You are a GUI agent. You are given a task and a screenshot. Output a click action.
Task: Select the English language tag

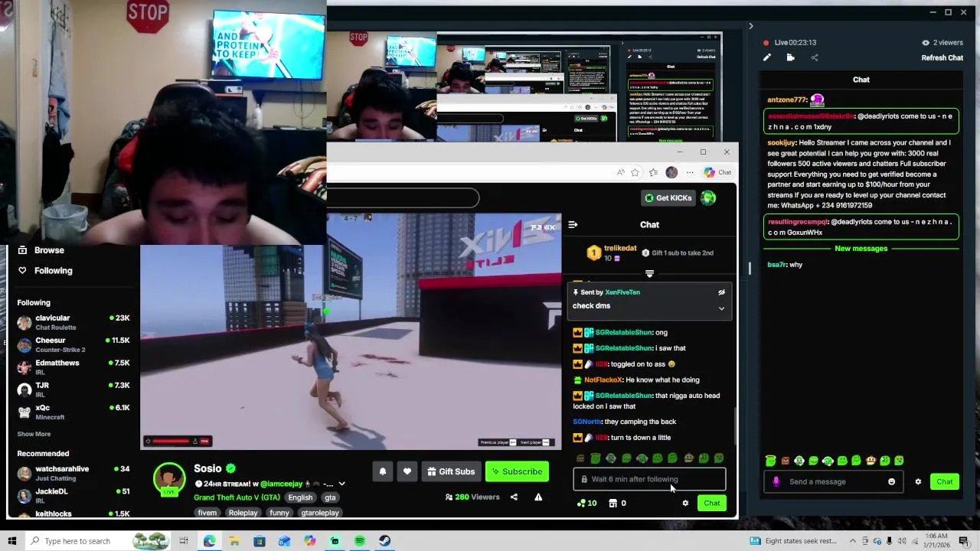click(x=300, y=497)
